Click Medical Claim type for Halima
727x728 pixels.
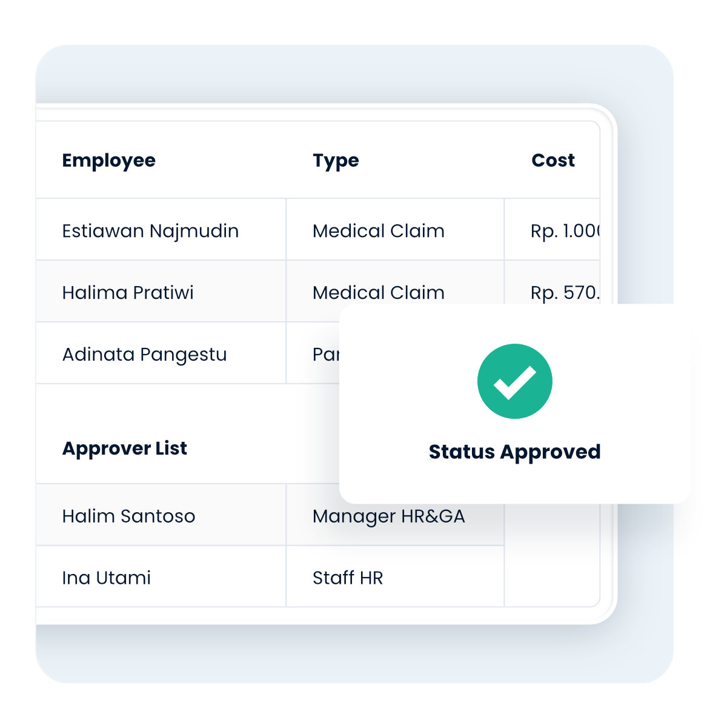point(379,293)
